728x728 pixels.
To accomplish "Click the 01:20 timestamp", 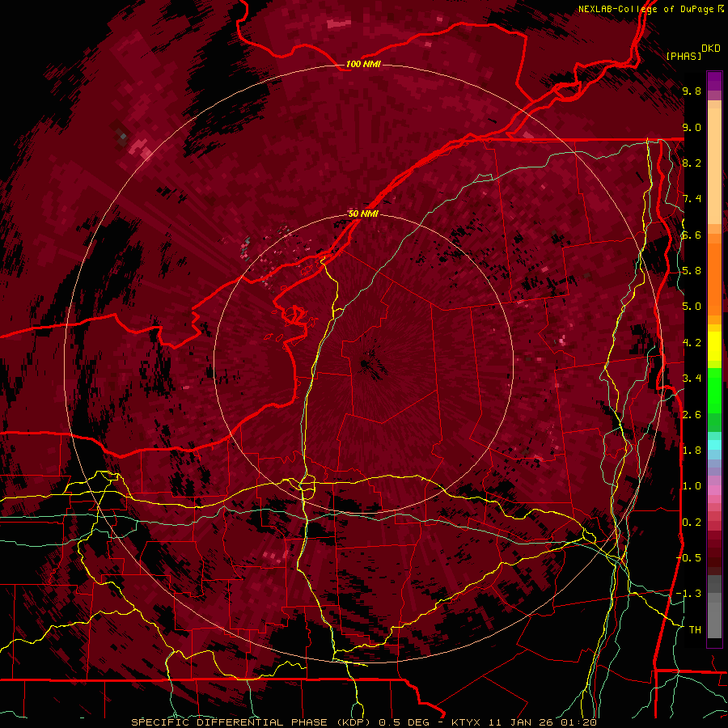I will click(x=578, y=722).
